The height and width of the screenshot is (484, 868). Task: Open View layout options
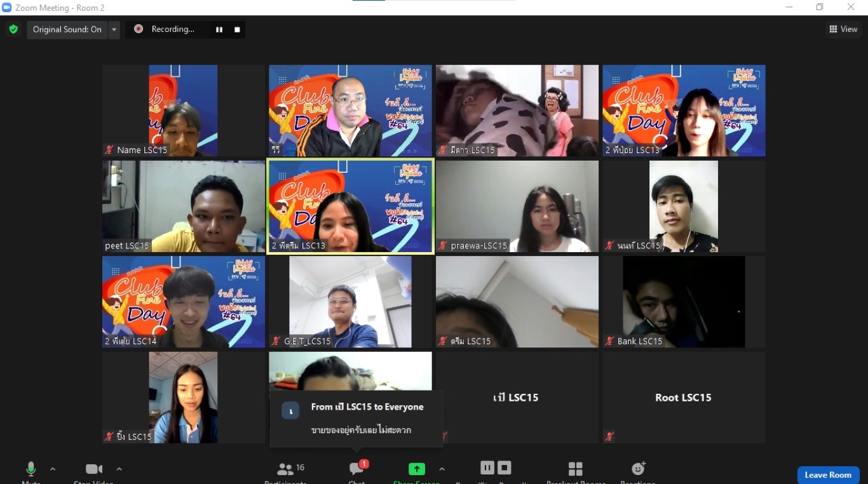coord(843,29)
